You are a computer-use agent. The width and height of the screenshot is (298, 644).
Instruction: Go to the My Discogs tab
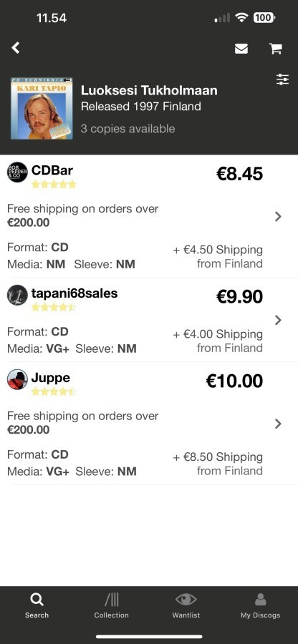coord(260,605)
